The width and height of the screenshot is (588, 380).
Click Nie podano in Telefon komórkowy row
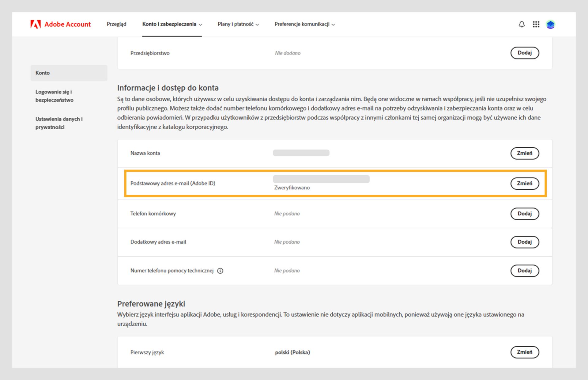tap(287, 214)
